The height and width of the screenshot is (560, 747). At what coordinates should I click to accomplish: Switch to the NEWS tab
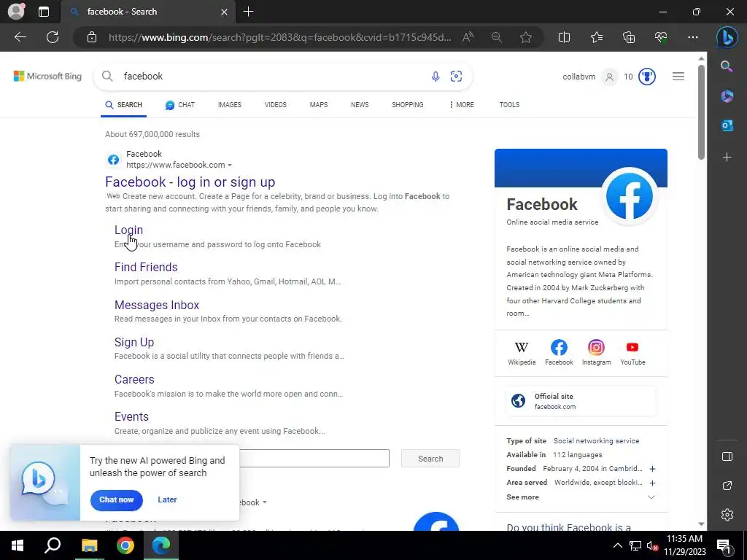360,105
